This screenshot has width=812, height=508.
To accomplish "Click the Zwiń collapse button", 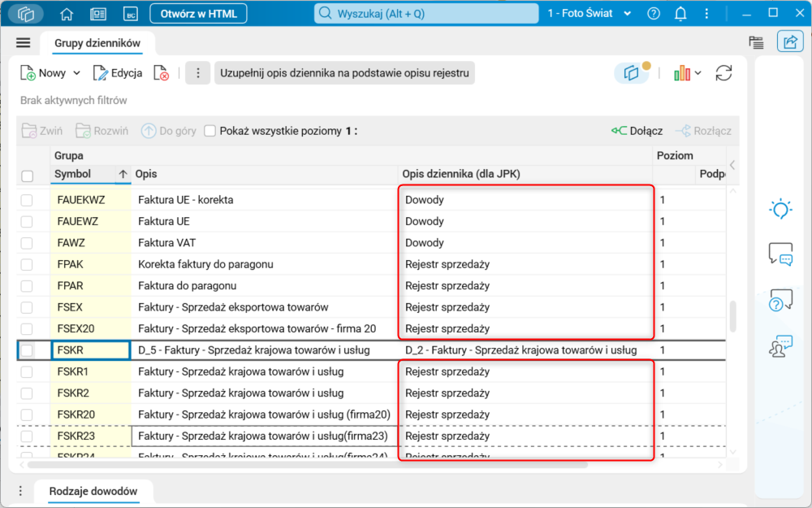I will click(42, 131).
